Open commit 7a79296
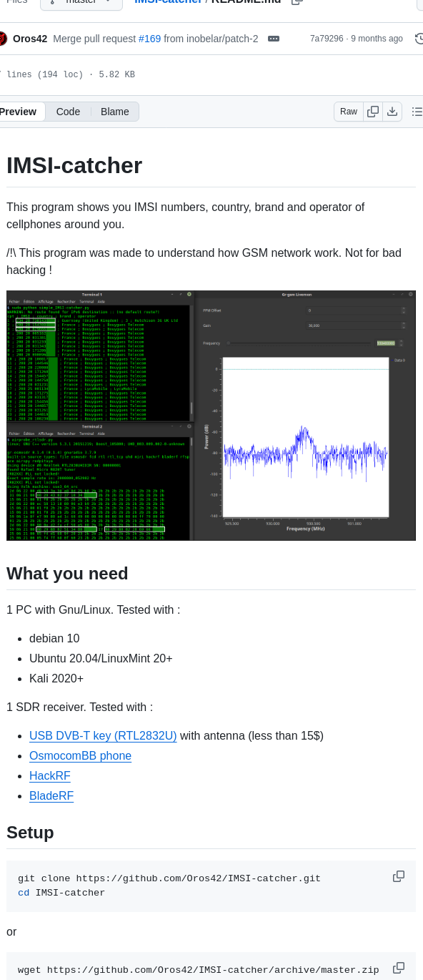 (x=327, y=39)
